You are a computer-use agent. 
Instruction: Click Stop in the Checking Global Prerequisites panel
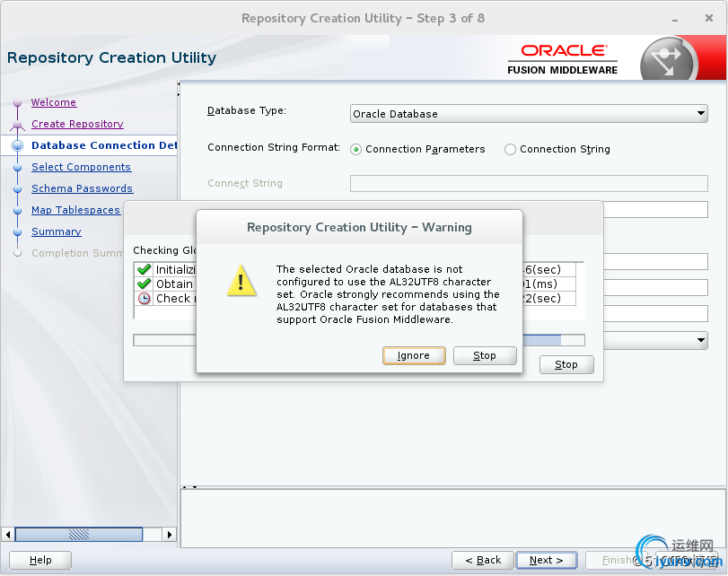click(566, 364)
